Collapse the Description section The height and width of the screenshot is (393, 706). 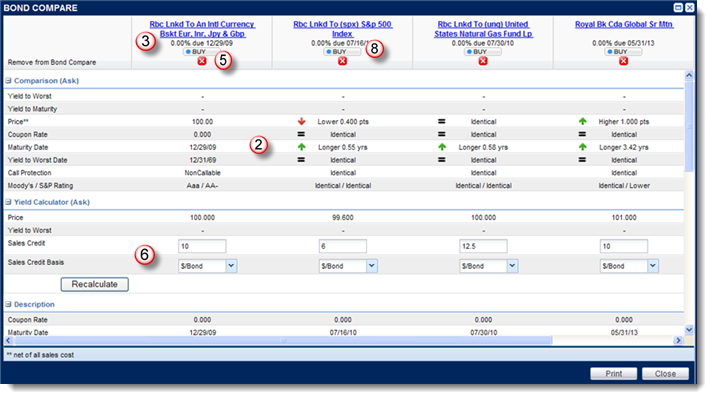[9, 304]
